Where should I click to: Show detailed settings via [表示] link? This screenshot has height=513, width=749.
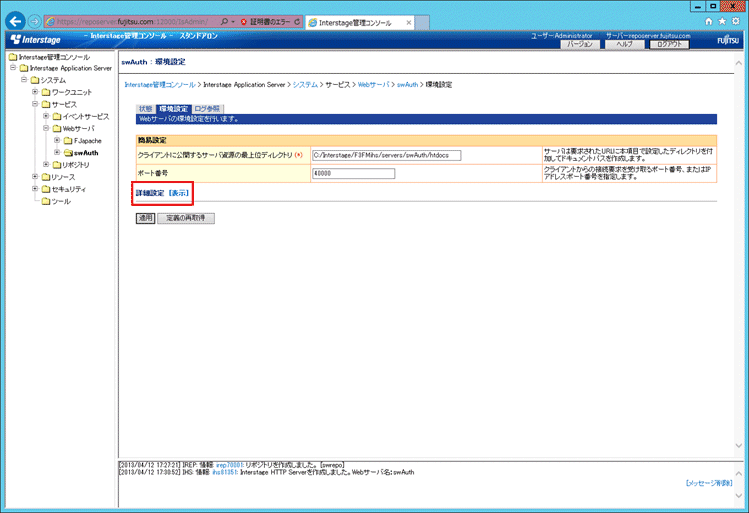tap(179, 193)
